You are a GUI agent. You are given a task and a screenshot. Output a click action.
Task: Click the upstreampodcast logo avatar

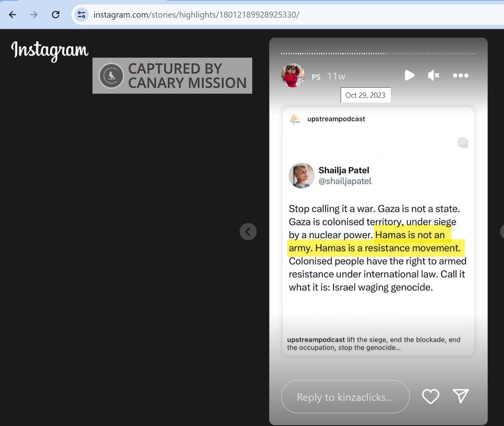coord(295,119)
